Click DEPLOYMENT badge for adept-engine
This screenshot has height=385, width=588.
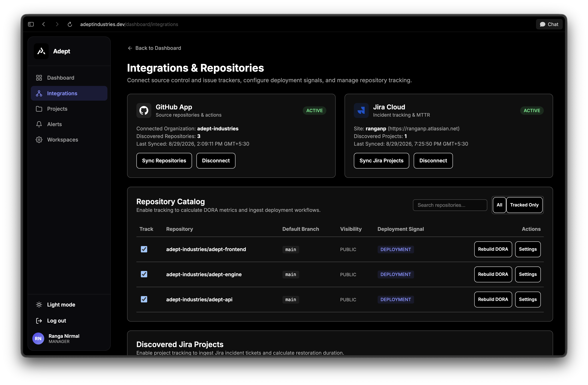click(395, 275)
